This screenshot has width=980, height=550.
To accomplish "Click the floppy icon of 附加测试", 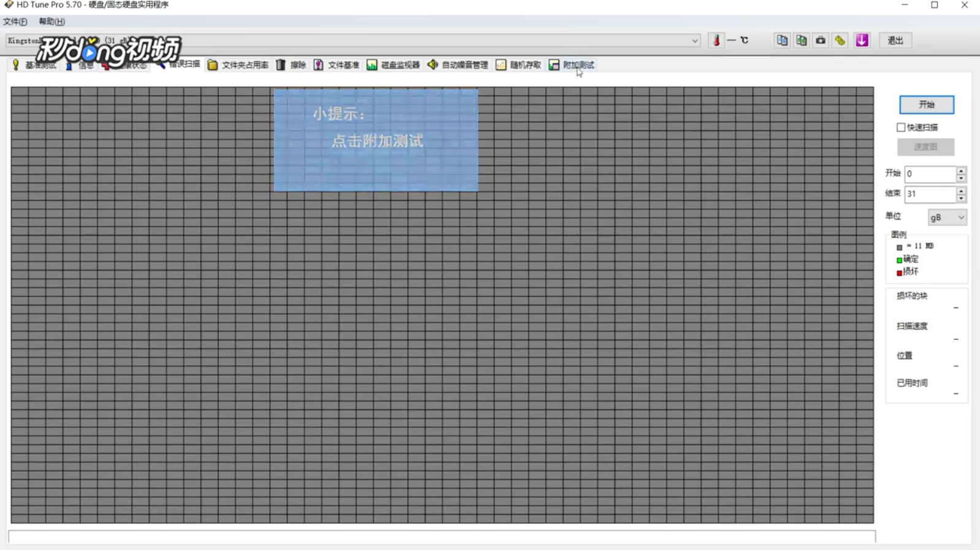I will pyautogui.click(x=554, y=65).
